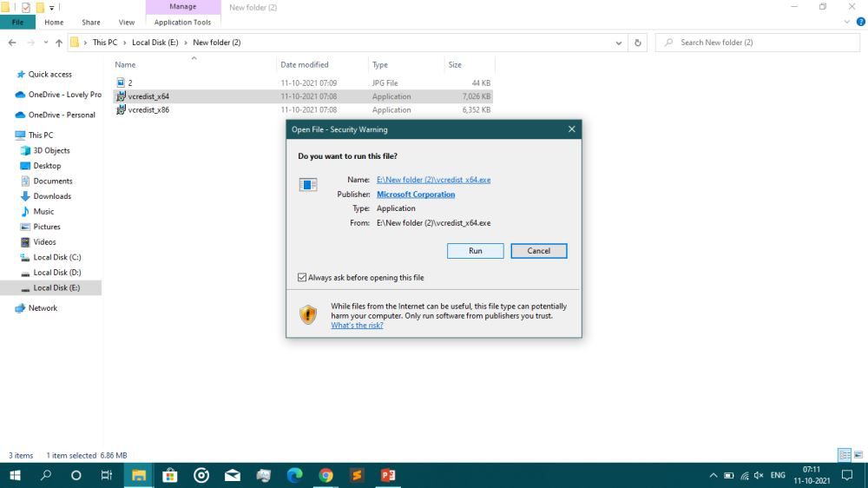This screenshot has height=488, width=868.
Task: Switch to details view layout icon
Action: click(x=845, y=455)
